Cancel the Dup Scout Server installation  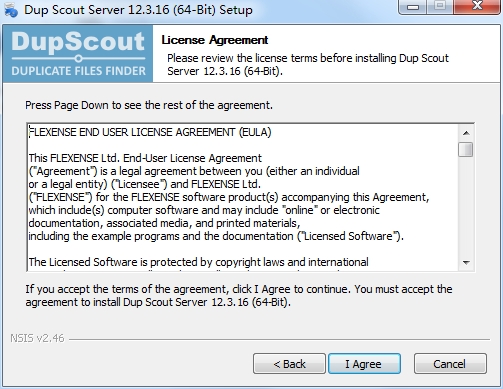tap(450, 364)
